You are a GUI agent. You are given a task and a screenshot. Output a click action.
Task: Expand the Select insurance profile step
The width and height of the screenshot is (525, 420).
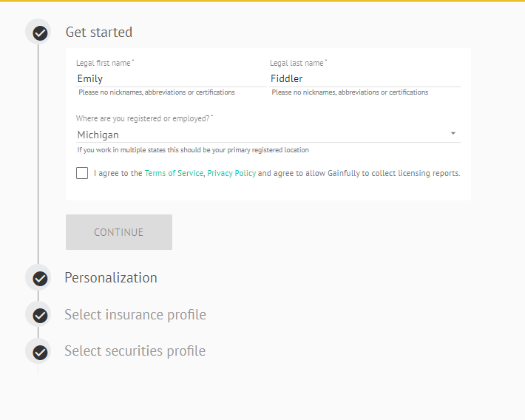pyautogui.click(x=135, y=315)
